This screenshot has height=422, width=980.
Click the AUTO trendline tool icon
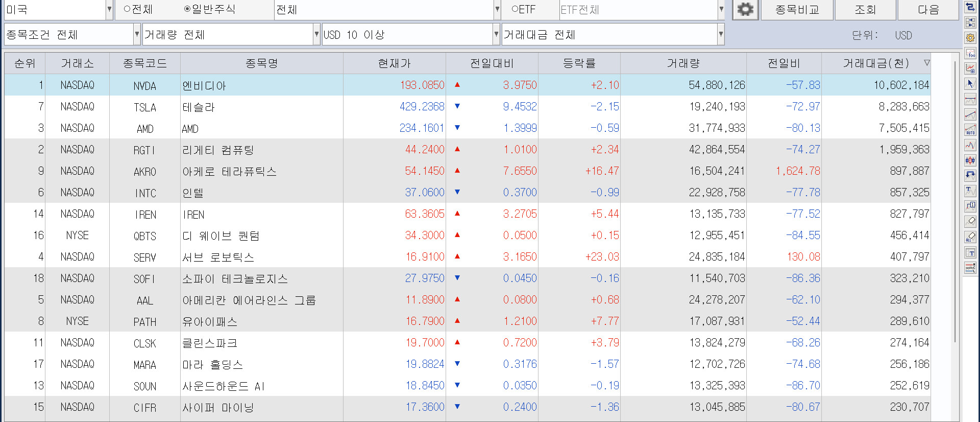[x=970, y=130]
